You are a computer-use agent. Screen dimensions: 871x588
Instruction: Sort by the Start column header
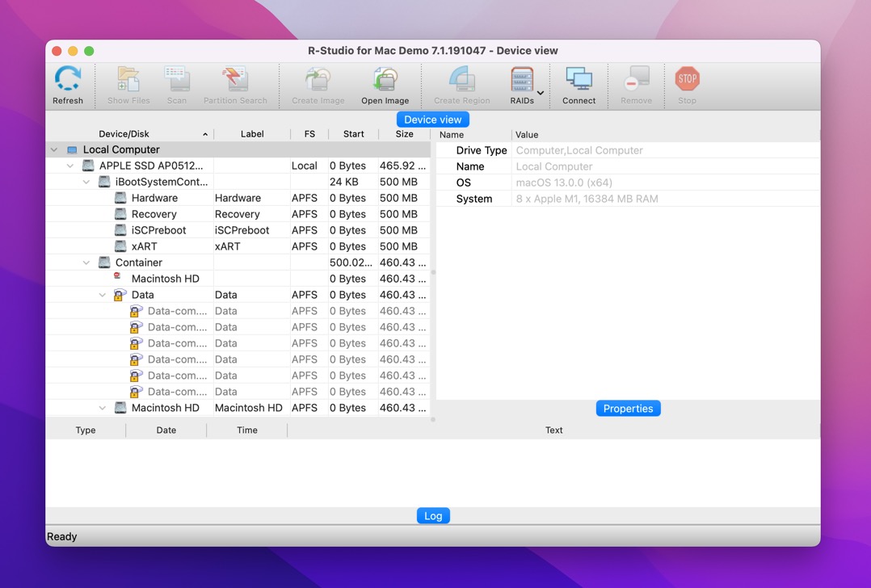353,134
